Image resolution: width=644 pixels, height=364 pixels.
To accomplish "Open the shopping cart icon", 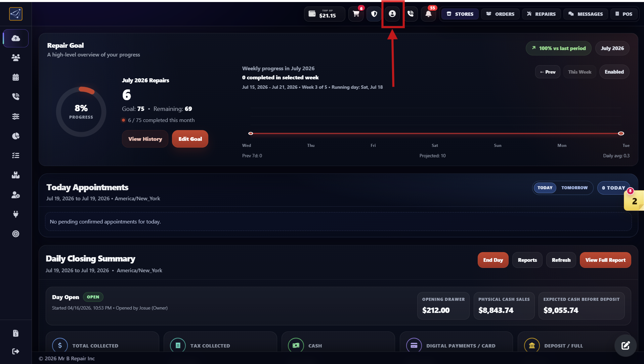I will coord(356,14).
